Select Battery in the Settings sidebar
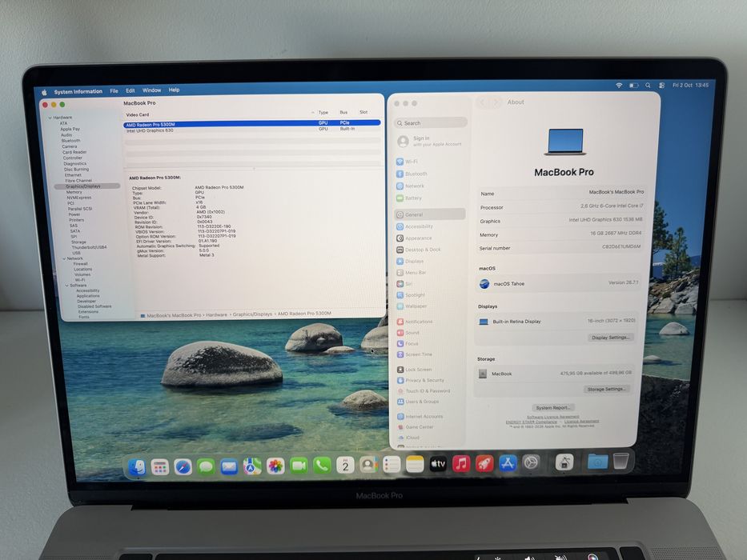 [430, 198]
